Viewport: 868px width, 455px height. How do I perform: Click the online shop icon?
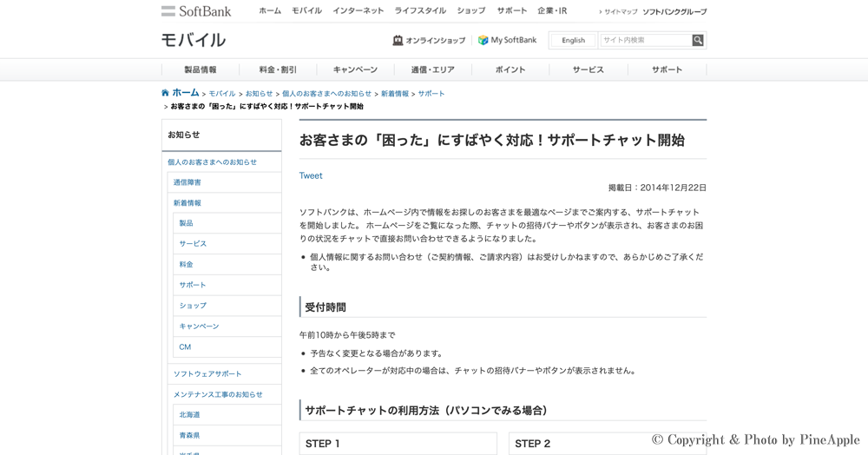click(x=398, y=41)
